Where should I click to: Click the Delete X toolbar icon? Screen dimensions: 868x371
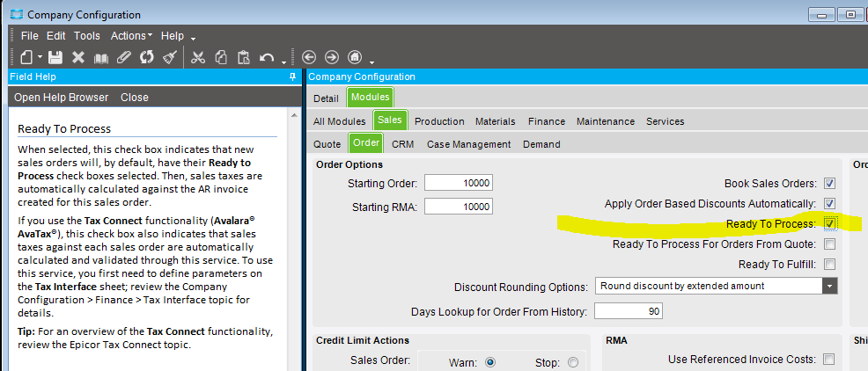(78, 57)
